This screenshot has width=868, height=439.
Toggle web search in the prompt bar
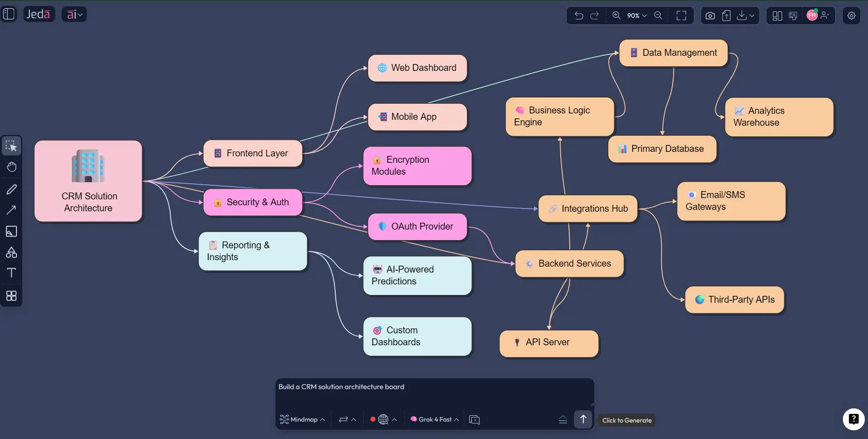click(383, 419)
